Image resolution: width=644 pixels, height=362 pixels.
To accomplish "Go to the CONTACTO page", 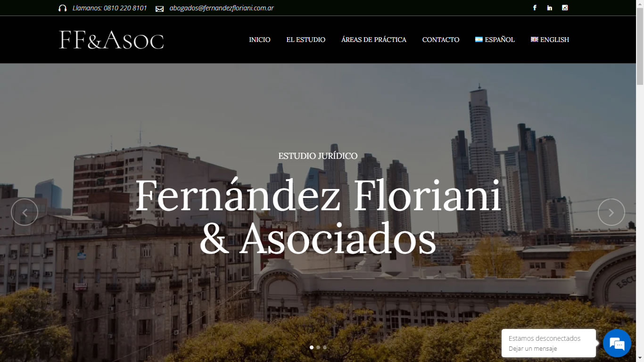I will [441, 40].
